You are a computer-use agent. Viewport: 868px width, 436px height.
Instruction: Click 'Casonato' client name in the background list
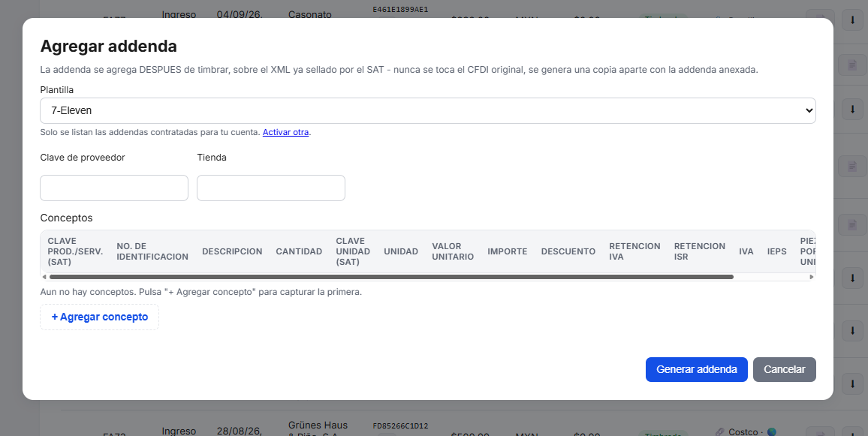coord(310,15)
